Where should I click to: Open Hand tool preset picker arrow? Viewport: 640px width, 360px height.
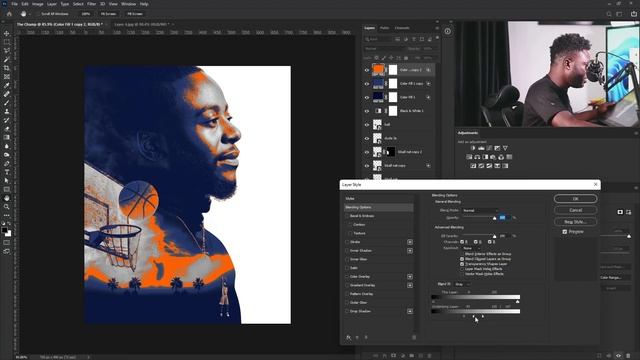30,14
